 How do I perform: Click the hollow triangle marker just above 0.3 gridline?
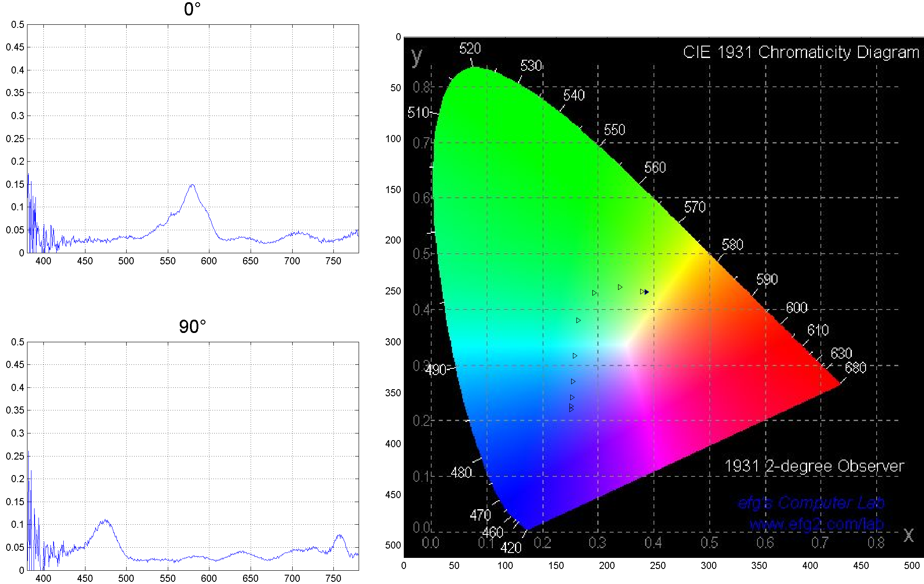[x=575, y=356]
